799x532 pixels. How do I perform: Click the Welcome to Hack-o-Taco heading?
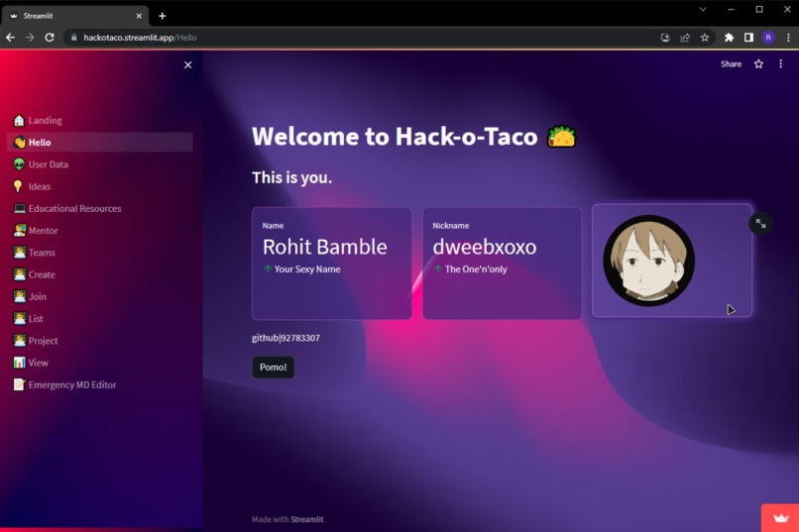(x=395, y=137)
